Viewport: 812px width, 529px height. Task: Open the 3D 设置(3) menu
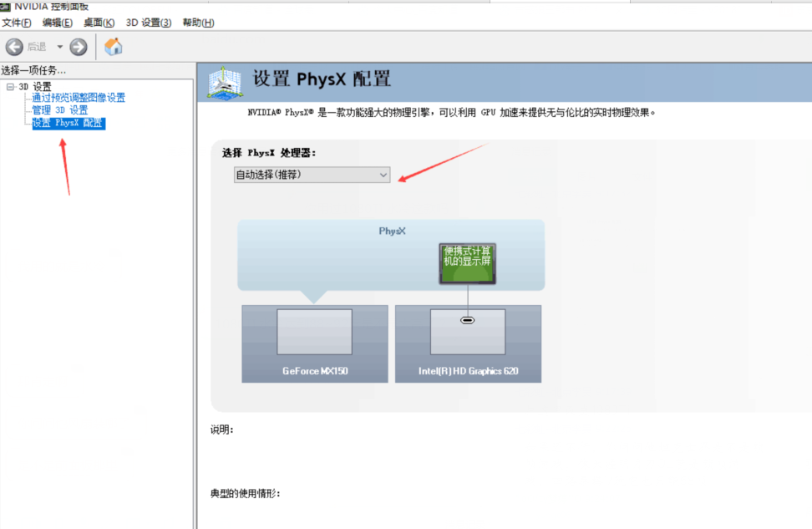pos(149,23)
